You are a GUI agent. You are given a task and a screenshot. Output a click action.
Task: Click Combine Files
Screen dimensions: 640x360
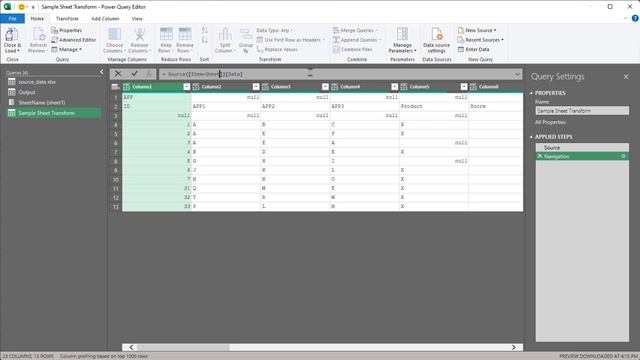353,49
